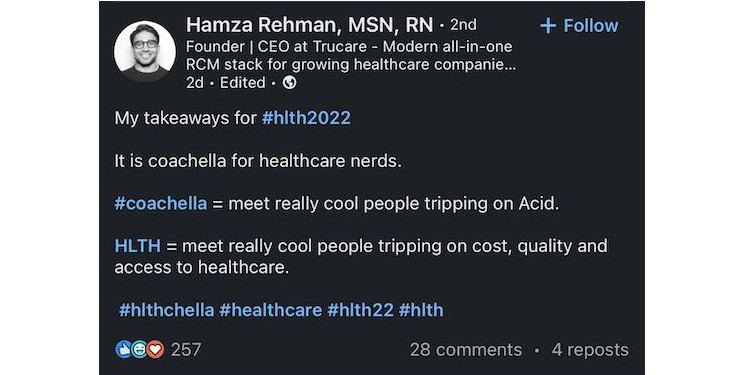Open the #hlth22 hashtag
This screenshot has width=740, height=375.
pyautogui.click(x=361, y=310)
